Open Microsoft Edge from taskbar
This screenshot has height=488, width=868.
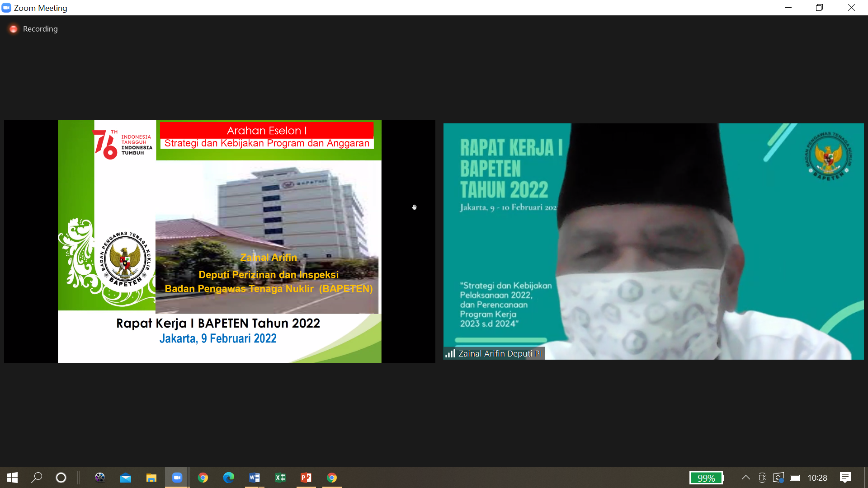229,478
